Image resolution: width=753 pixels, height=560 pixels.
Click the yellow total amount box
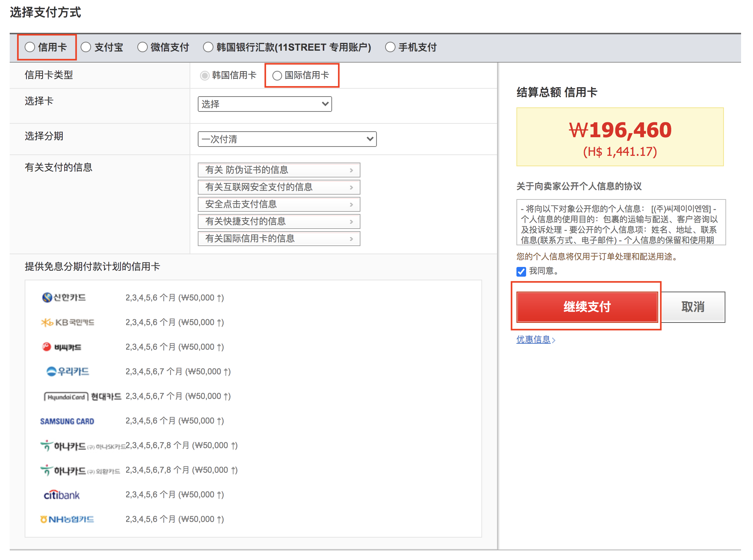tap(620, 137)
